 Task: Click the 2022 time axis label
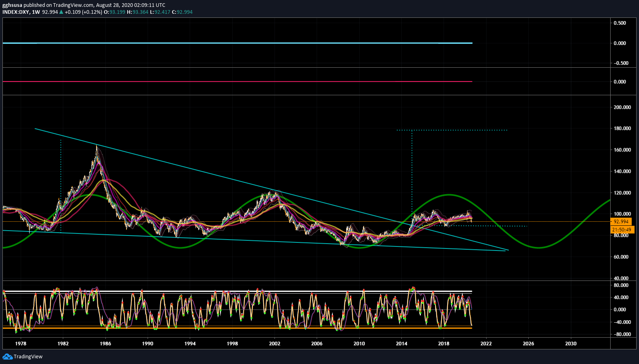pyautogui.click(x=486, y=344)
